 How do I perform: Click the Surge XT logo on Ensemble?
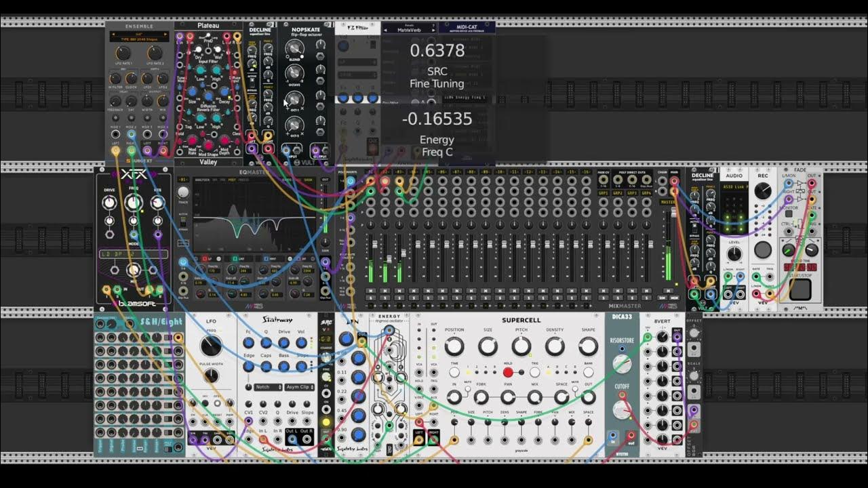tap(139, 161)
